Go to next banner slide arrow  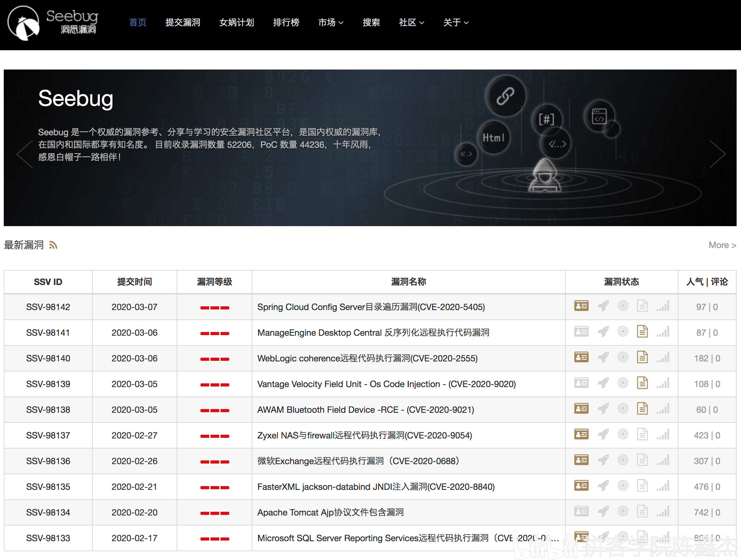tap(718, 154)
